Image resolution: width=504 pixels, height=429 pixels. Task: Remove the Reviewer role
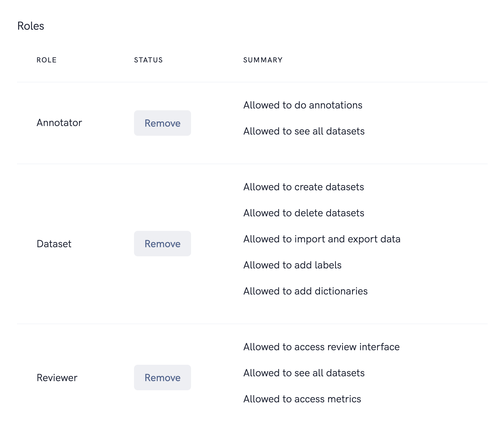(x=163, y=377)
